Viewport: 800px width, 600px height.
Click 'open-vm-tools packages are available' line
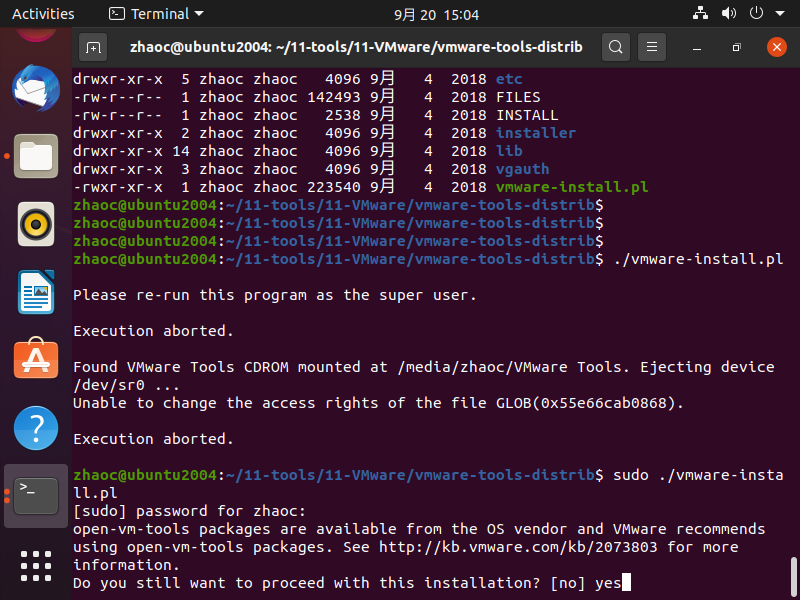click(419, 529)
